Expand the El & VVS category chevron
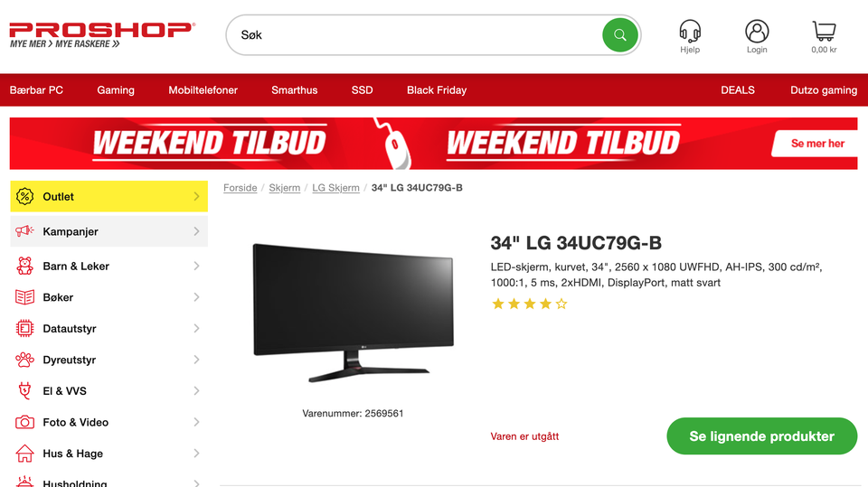Screen dimensions: 868x487 click(196, 390)
